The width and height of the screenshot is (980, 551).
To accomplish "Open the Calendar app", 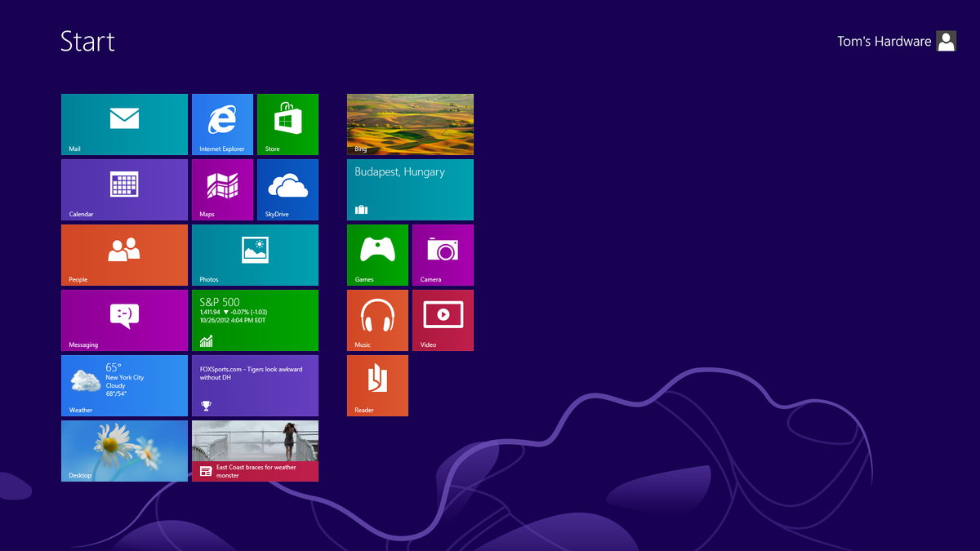I will pos(123,189).
